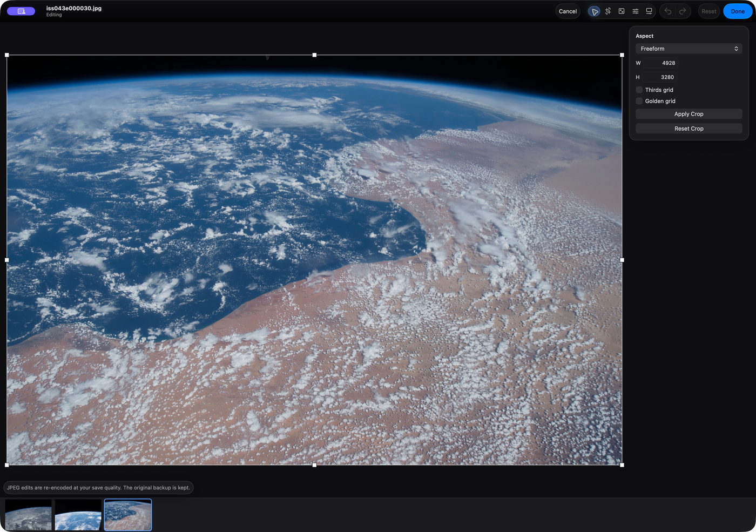The image size is (756, 532).
Task: Click the file name iss043e000030.jpg
Action: [x=74, y=8]
